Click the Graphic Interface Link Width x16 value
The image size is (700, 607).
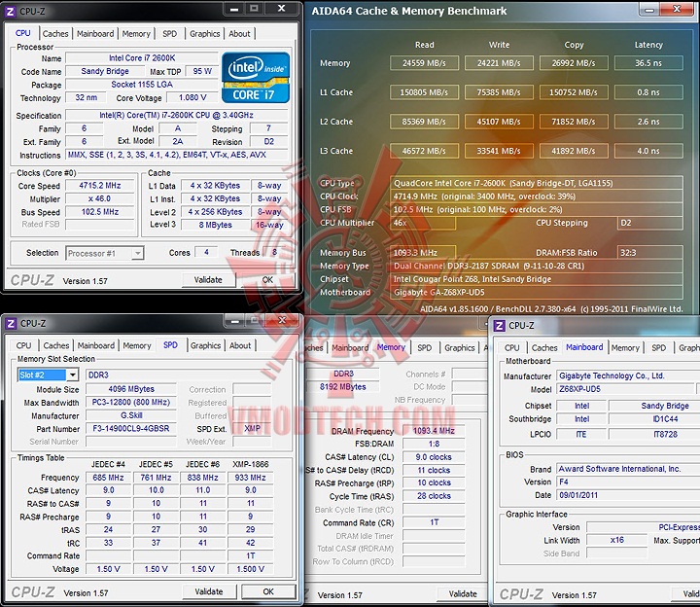(x=616, y=540)
